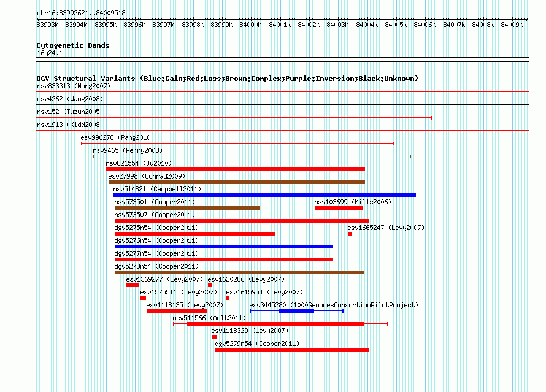Image resolution: width=546 pixels, height=392 pixels.
Task: Open the esv1118329 (Levy2007) label
Action: (x=250, y=331)
